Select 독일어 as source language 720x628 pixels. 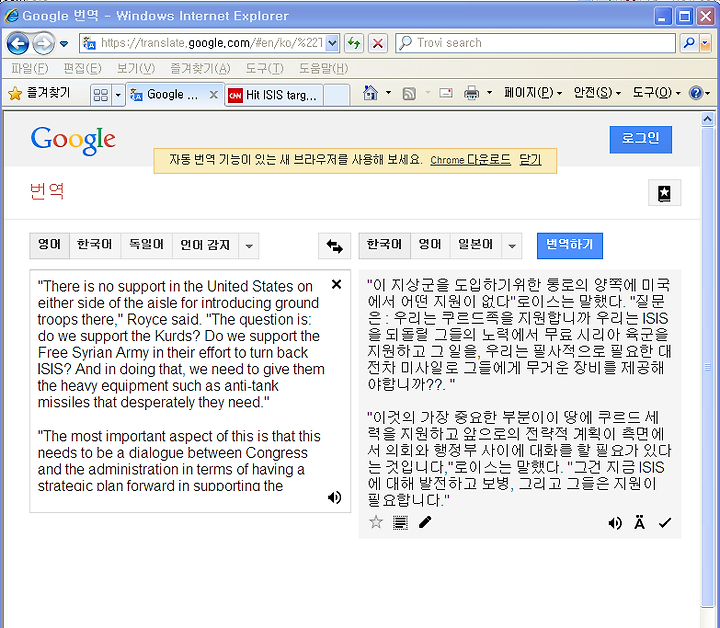click(146, 246)
